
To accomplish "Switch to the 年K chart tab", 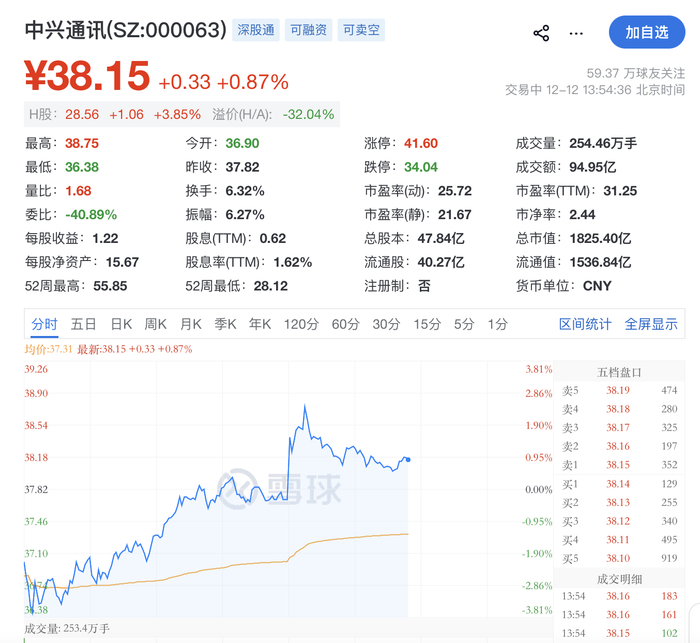I will 260,324.
